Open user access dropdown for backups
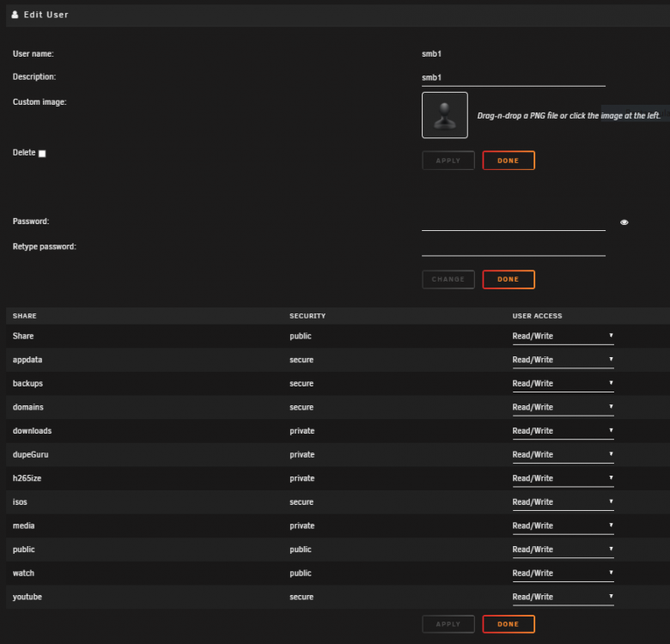Viewport: 670px width, 644px height. pyautogui.click(x=563, y=384)
